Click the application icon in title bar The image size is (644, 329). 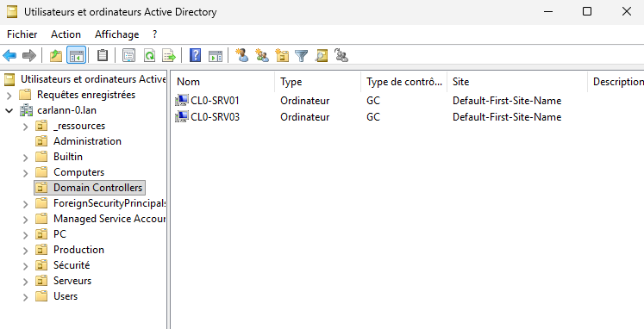12,12
